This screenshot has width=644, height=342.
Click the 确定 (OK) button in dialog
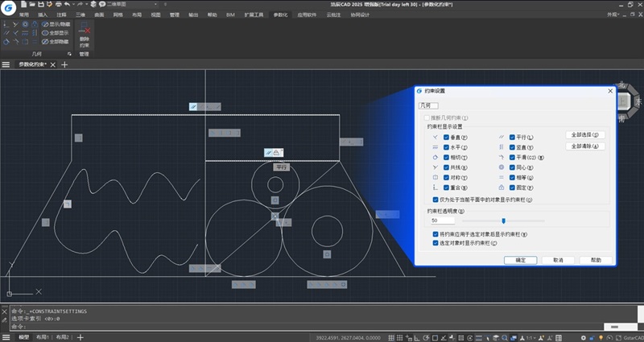[x=520, y=260]
